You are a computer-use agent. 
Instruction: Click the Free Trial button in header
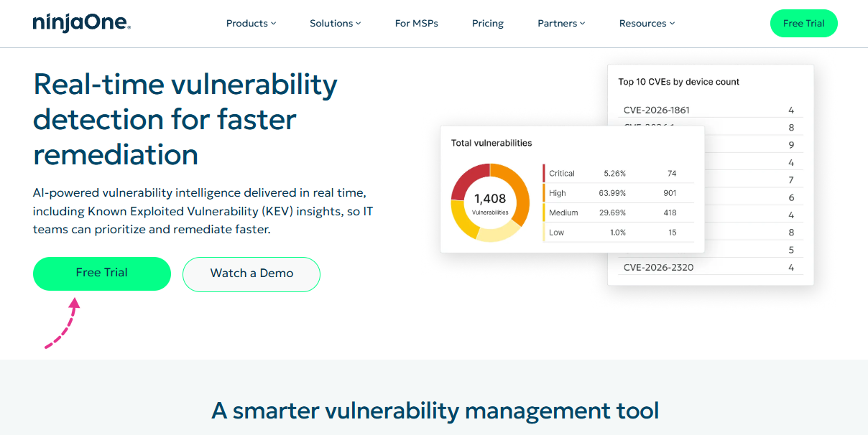point(803,24)
